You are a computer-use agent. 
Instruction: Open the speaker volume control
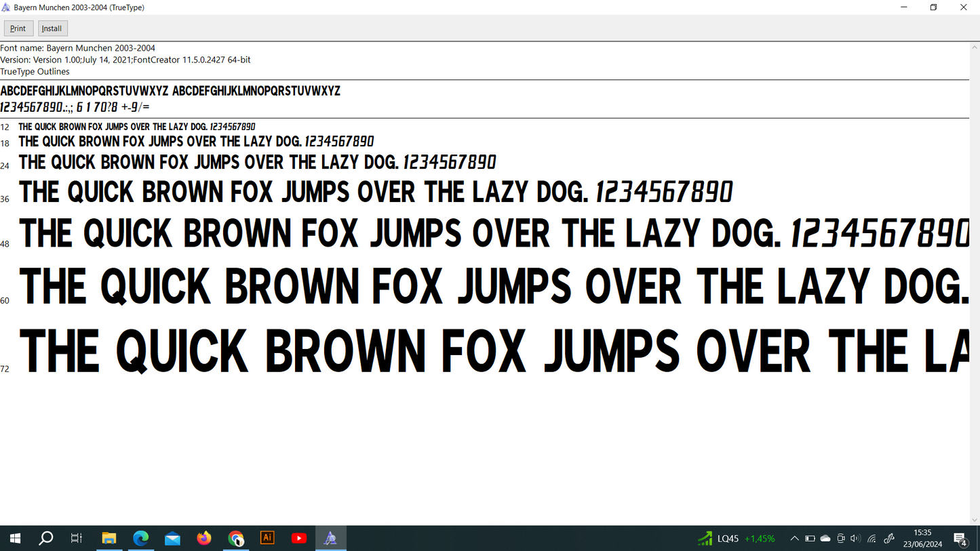pos(855,538)
